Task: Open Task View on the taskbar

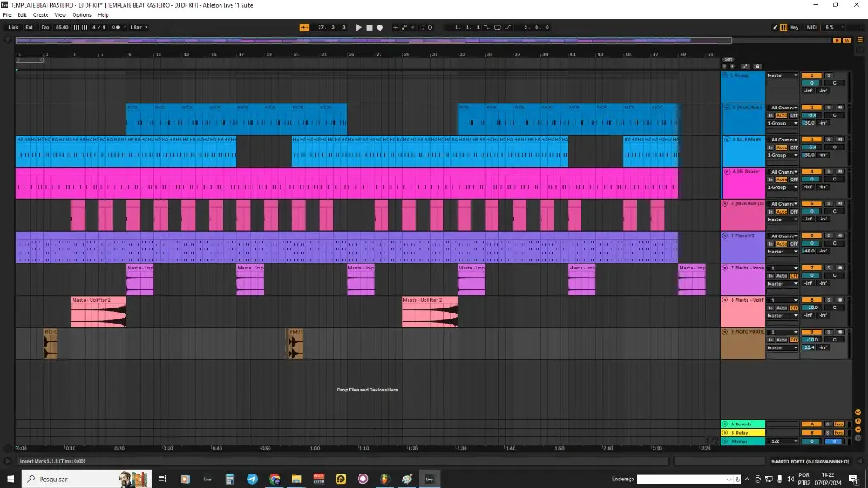Action: click(x=163, y=480)
